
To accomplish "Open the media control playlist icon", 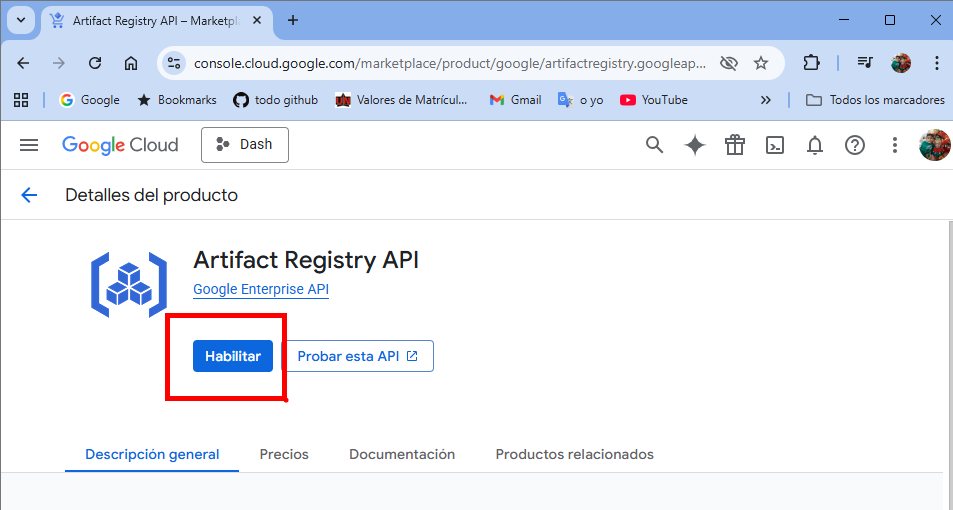I will coord(865,63).
